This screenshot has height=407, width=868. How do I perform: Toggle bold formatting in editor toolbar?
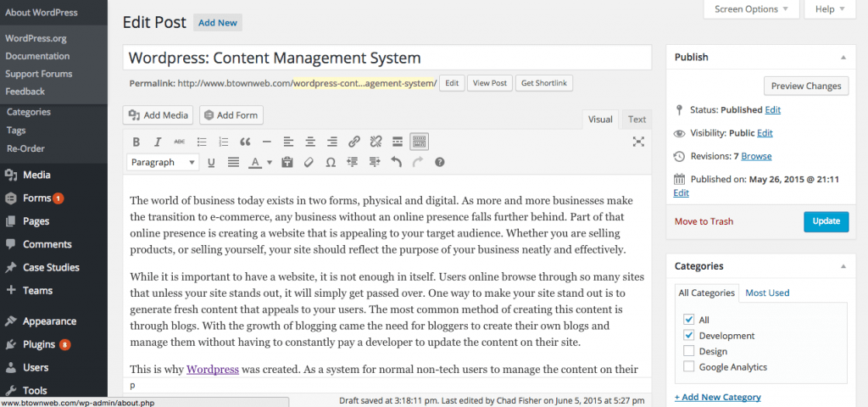[x=136, y=142]
